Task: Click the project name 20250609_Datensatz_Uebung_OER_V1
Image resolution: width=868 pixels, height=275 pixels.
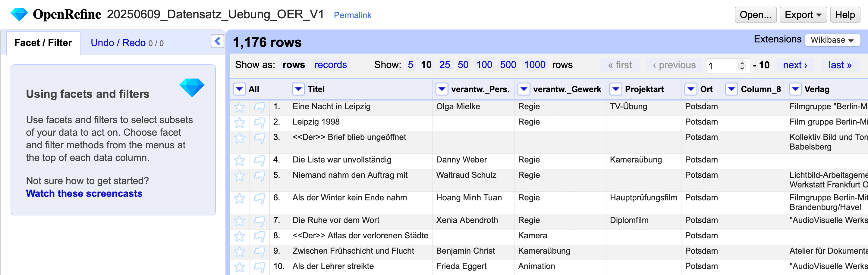Action: 215,14
